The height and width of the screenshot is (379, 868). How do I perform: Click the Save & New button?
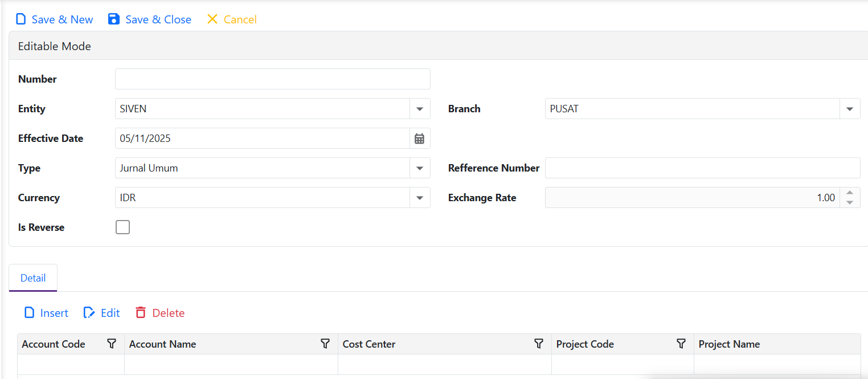pos(54,19)
